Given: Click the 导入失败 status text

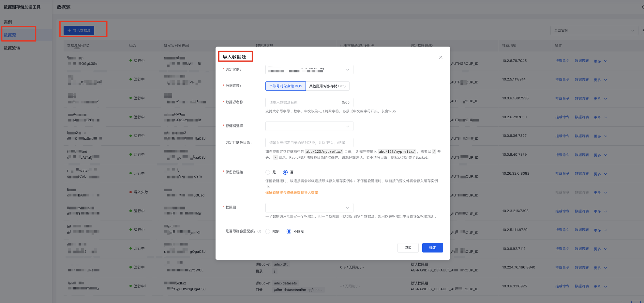Looking at the screenshot, I should 141,192.
